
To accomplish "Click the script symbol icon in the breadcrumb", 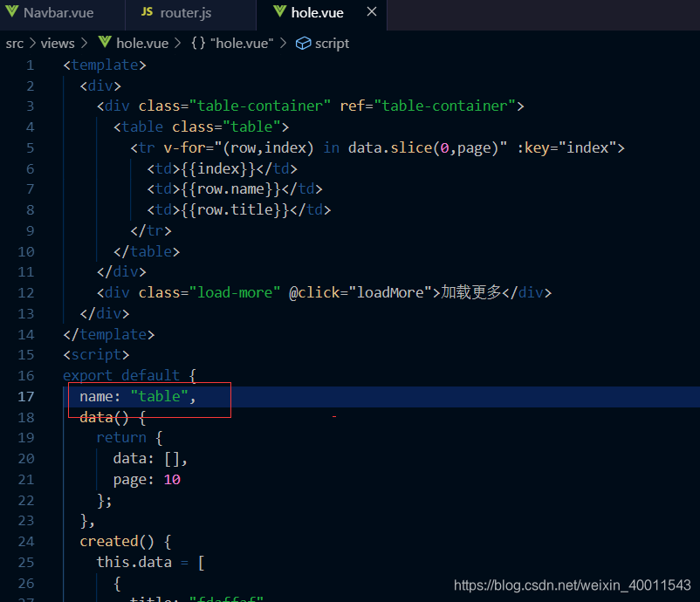I will tap(302, 43).
